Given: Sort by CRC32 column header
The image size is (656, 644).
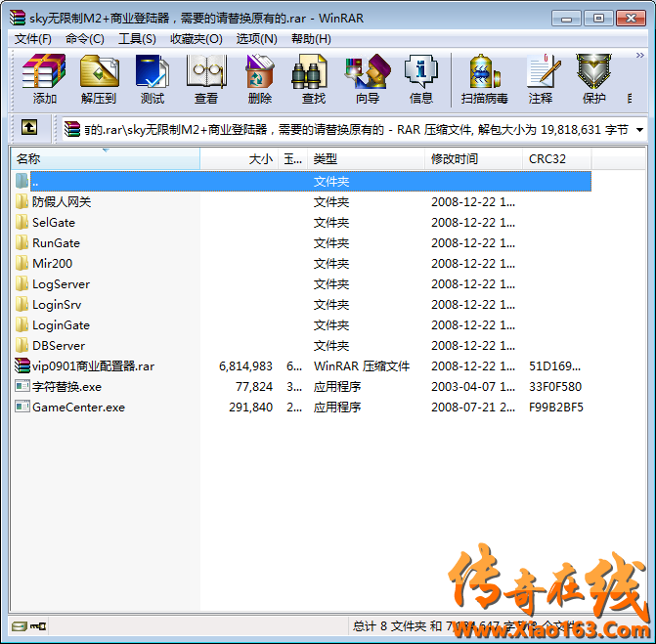Looking at the screenshot, I should (x=557, y=159).
